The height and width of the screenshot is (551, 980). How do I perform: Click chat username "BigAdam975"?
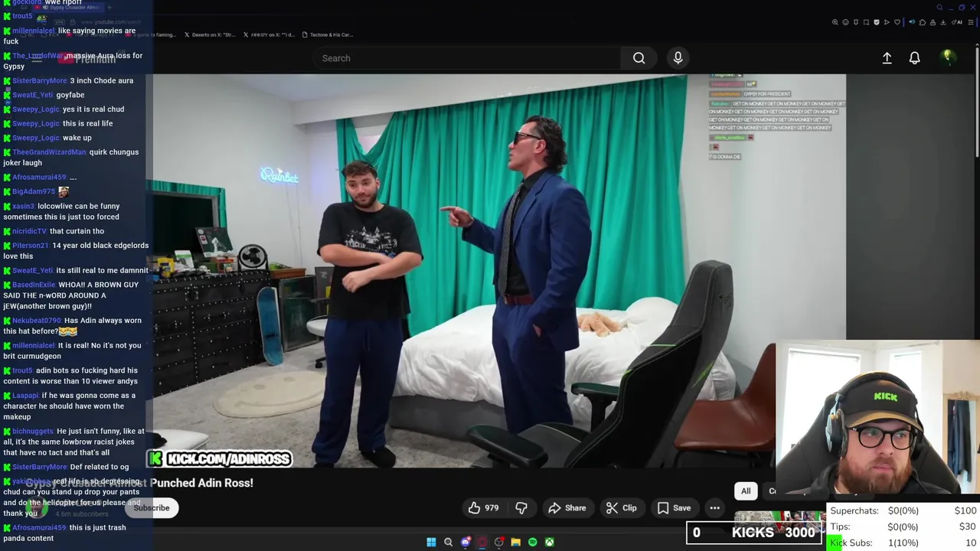pos(34,192)
